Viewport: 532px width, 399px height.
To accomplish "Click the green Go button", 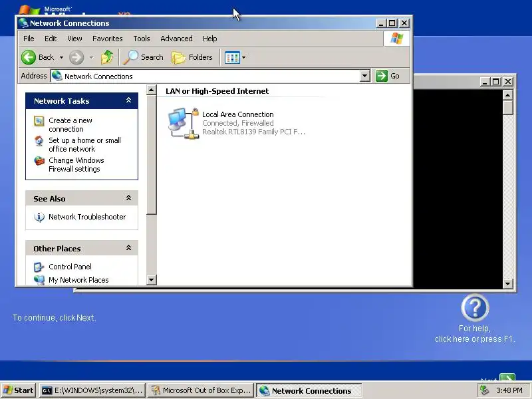I will tap(388, 76).
